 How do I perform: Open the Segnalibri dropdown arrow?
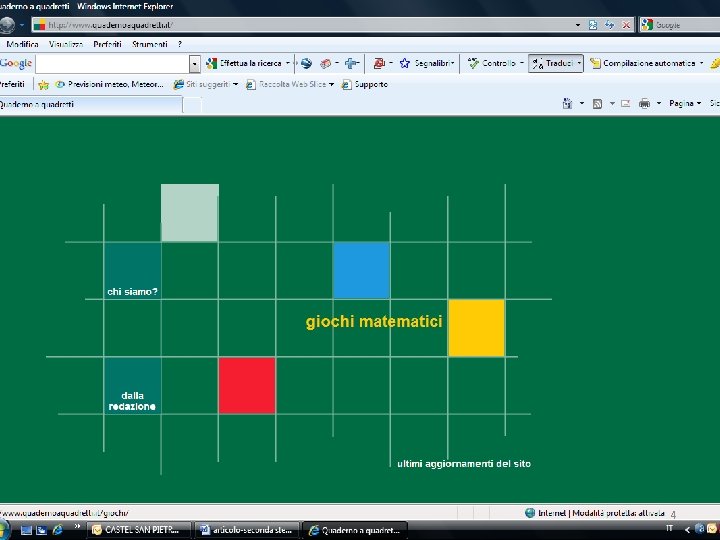tap(452, 63)
